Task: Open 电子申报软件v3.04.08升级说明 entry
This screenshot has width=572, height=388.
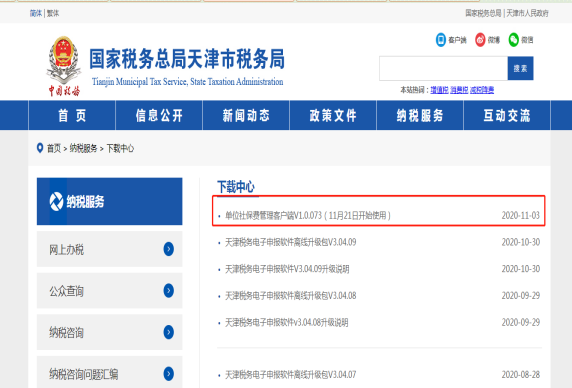Action: tap(286, 323)
